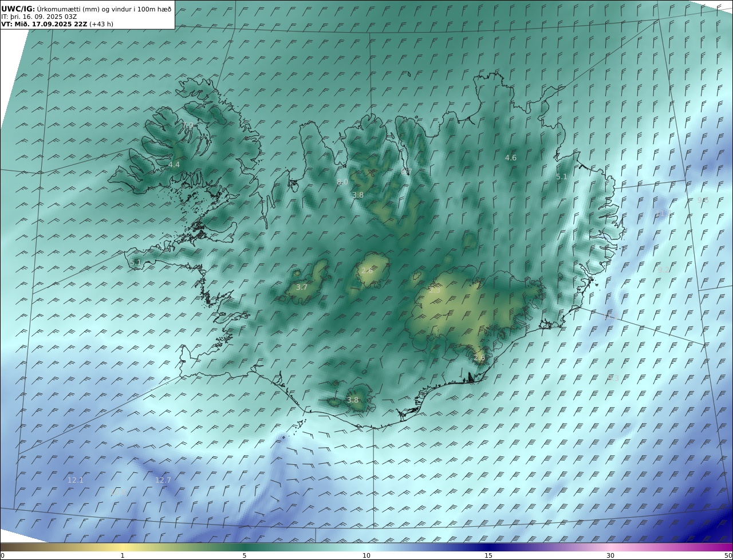733x560 pixels.
Task: Click the colorbar label 1
Action: point(123,555)
